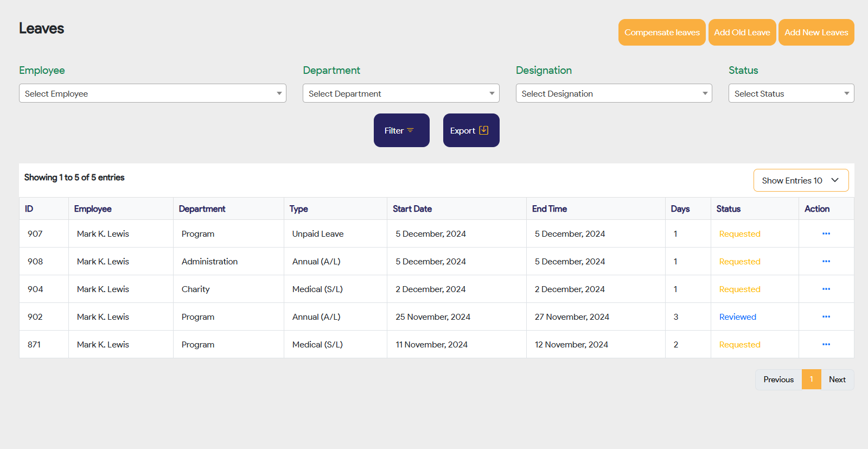
Task: Click the Filter button
Action: click(401, 130)
